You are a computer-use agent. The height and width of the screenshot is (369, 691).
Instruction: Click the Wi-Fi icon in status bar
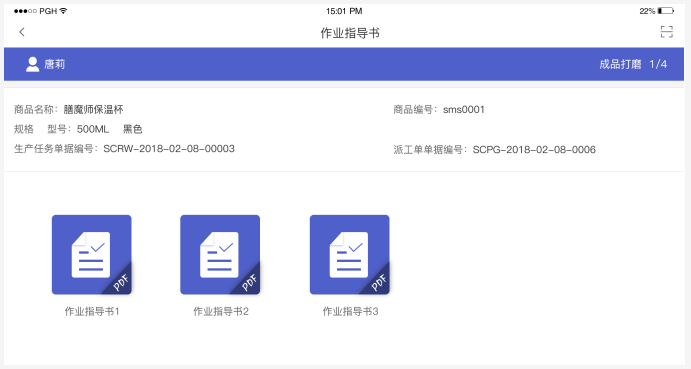pos(63,11)
